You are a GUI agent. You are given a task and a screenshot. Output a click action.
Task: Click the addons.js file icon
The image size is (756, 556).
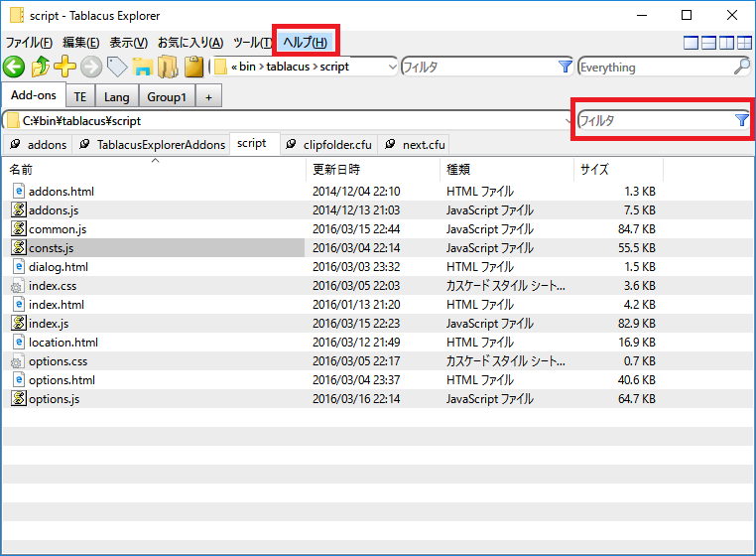pos(18,209)
